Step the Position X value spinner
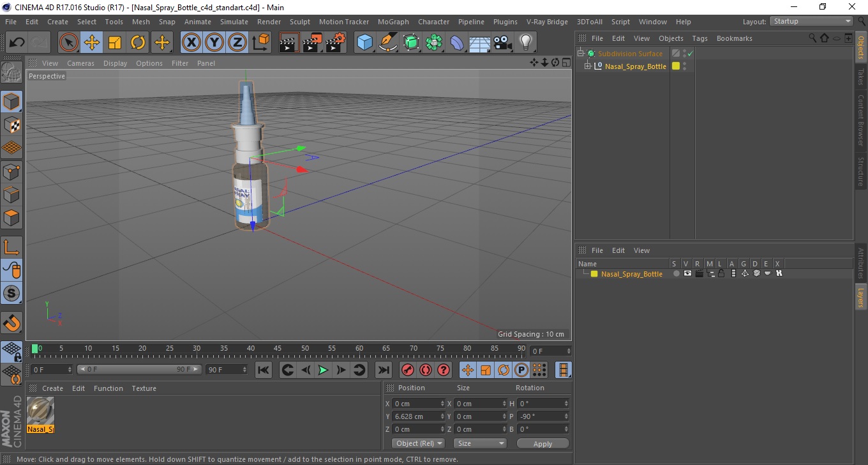 442,404
